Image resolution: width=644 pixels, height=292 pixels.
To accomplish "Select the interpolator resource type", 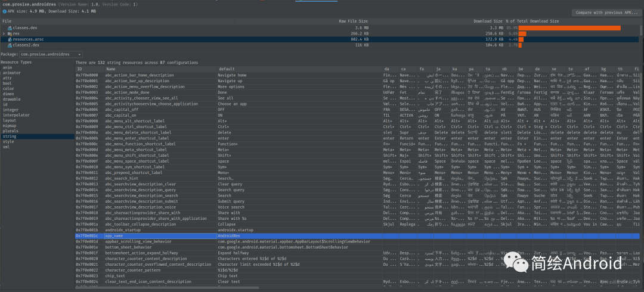I will point(16,116).
